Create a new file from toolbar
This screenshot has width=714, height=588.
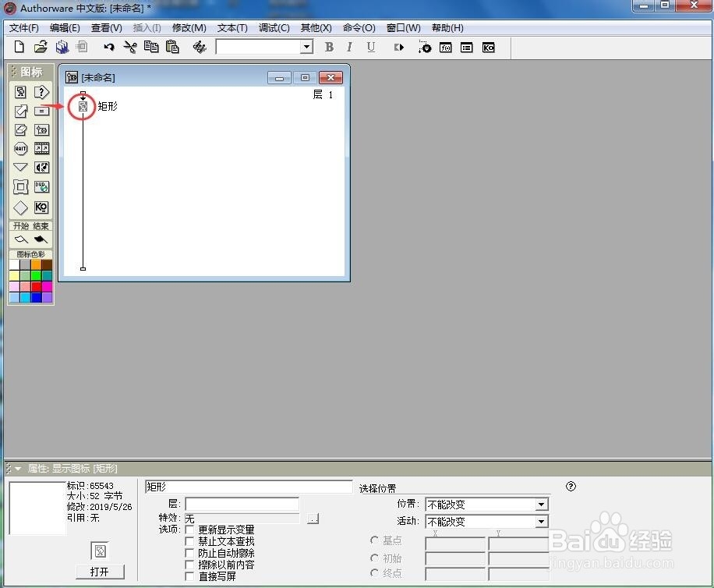pos(19,47)
